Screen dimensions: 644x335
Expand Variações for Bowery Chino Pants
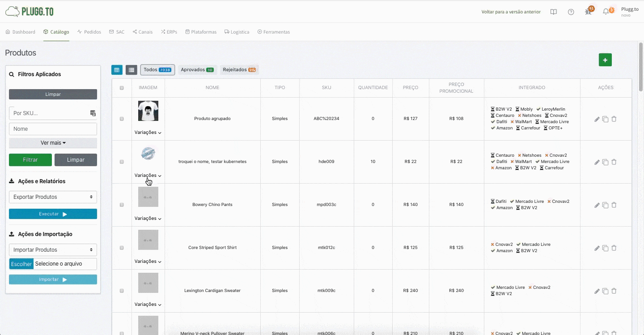[148, 219]
